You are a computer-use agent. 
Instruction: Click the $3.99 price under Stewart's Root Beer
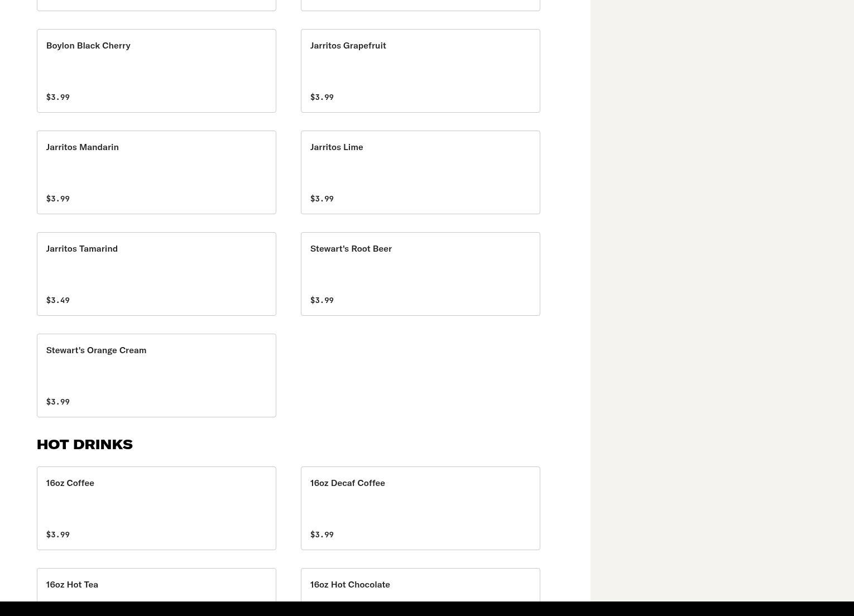(x=322, y=300)
